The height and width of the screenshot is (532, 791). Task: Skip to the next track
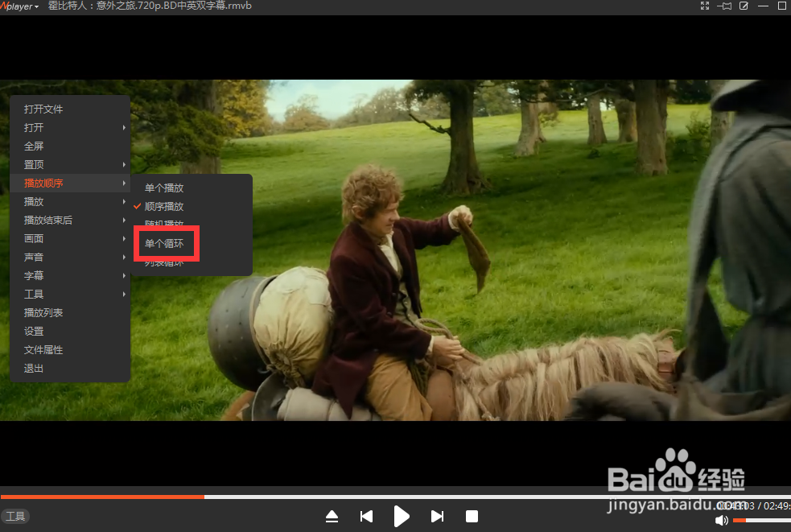pyautogui.click(x=438, y=517)
